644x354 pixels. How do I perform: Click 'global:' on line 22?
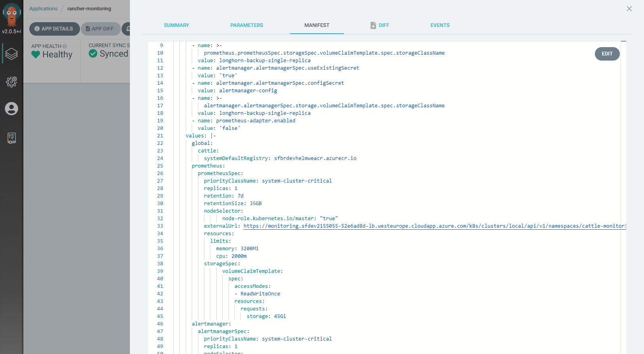pyautogui.click(x=202, y=143)
